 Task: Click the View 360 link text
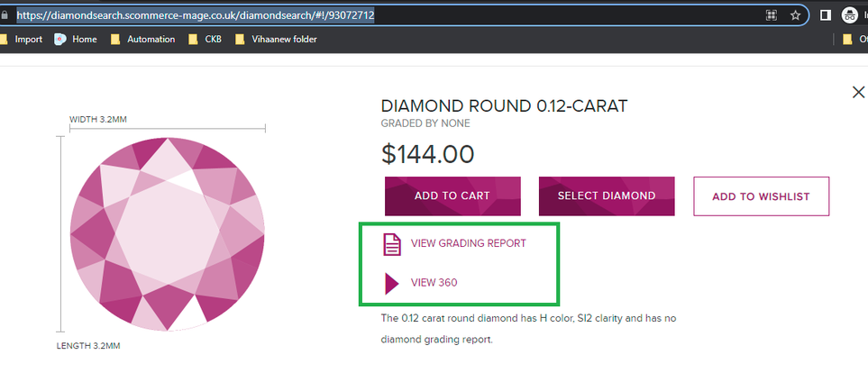point(434,283)
